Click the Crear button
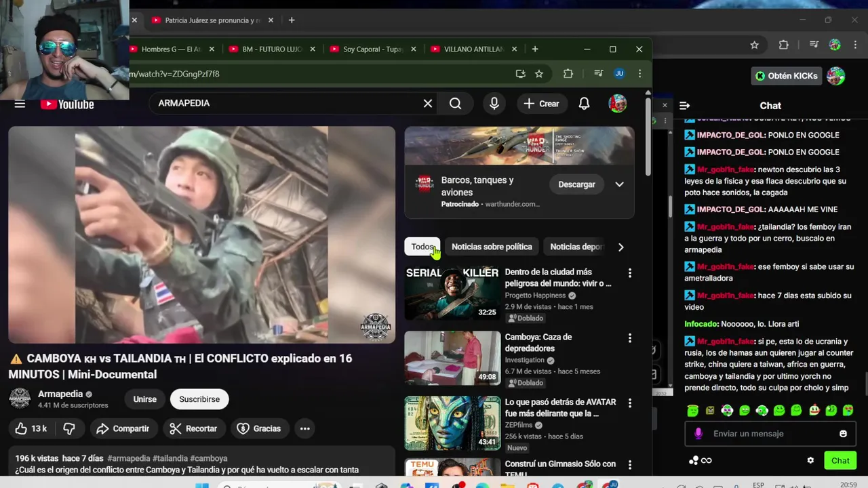Image resolution: width=868 pixels, height=488 pixels. pos(541,103)
